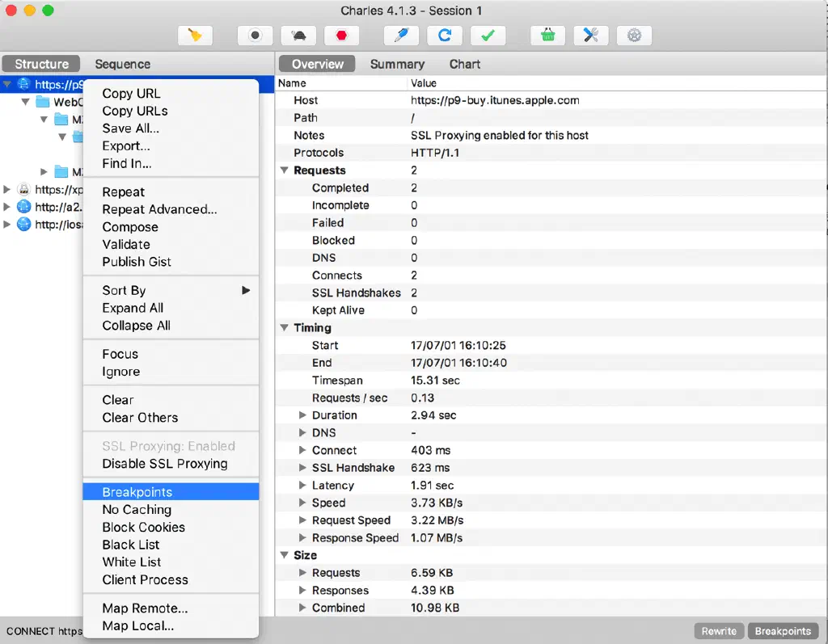The width and height of the screenshot is (828, 644).
Task: Open settings with the gear icon
Action: coord(635,36)
